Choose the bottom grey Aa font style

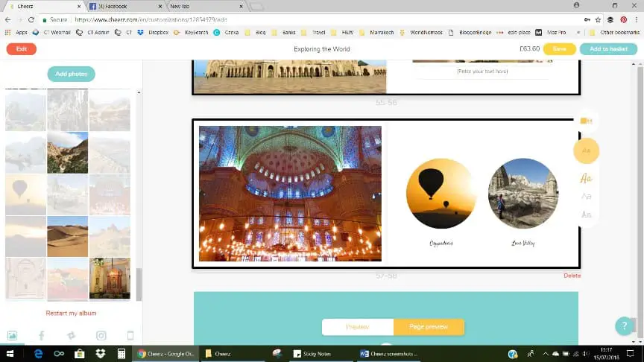click(586, 215)
